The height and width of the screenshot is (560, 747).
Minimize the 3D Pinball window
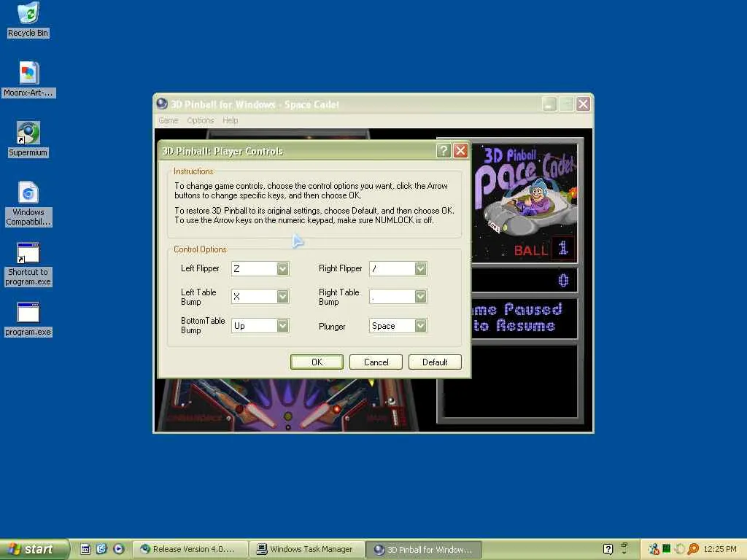coord(549,104)
